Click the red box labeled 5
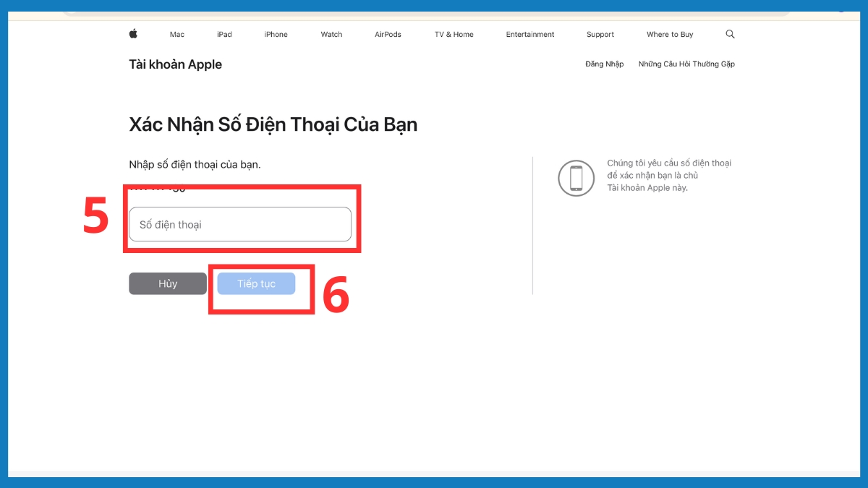 242,218
